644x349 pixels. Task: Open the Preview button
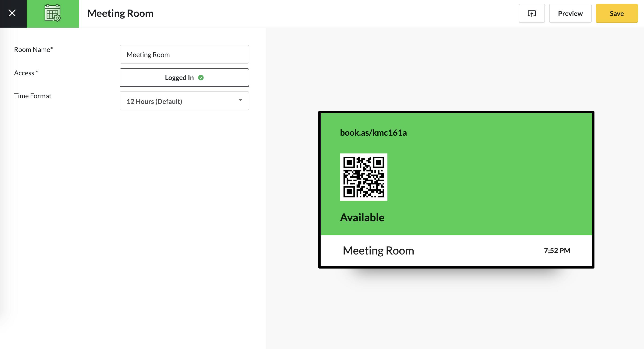click(570, 14)
